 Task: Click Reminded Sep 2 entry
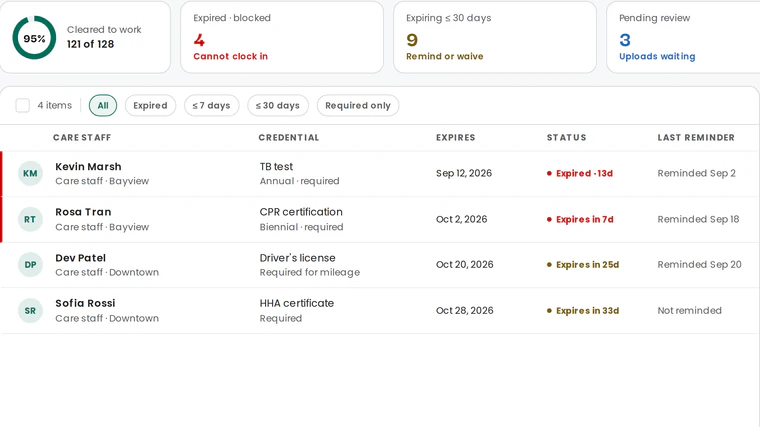[x=697, y=174]
